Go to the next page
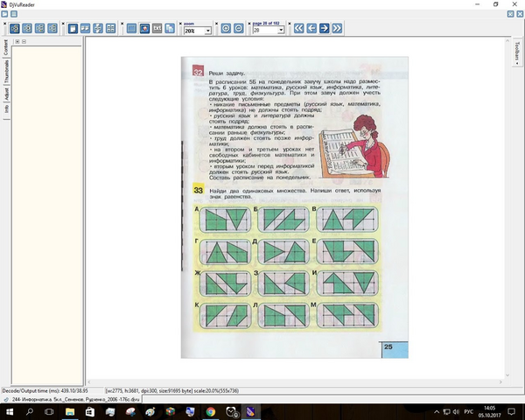The width and height of the screenshot is (525, 420). coord(324,29)
